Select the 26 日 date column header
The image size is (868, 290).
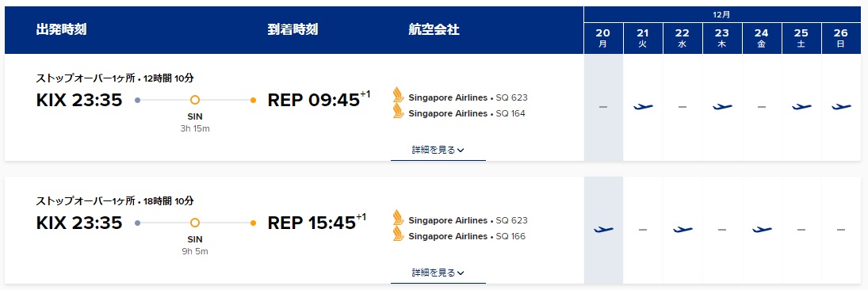coord(841,38)
